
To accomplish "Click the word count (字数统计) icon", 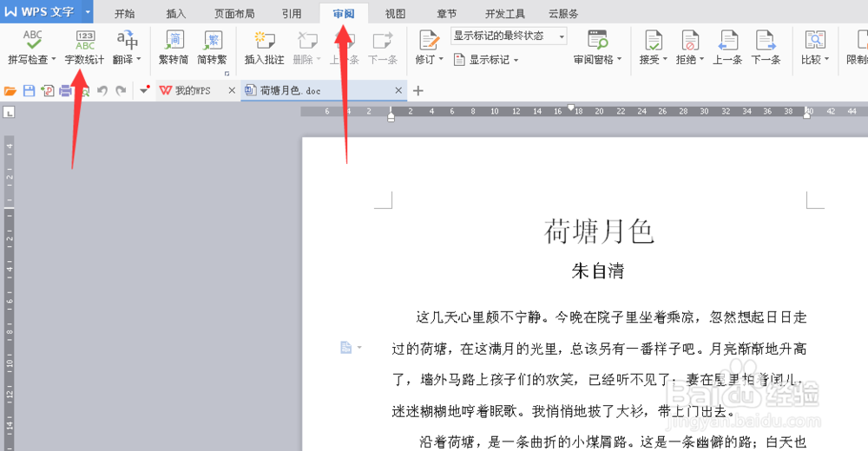I will [85, 40].
